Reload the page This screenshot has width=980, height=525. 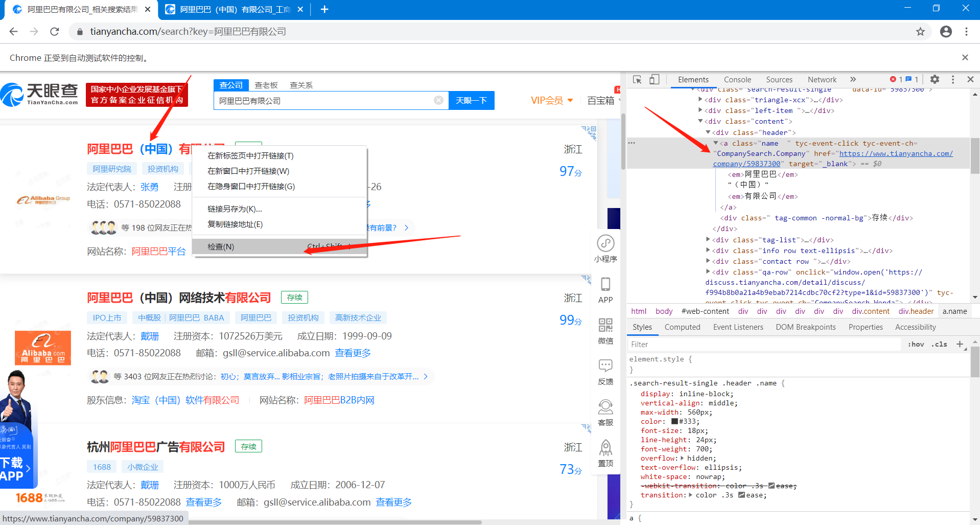pos(54,32)
